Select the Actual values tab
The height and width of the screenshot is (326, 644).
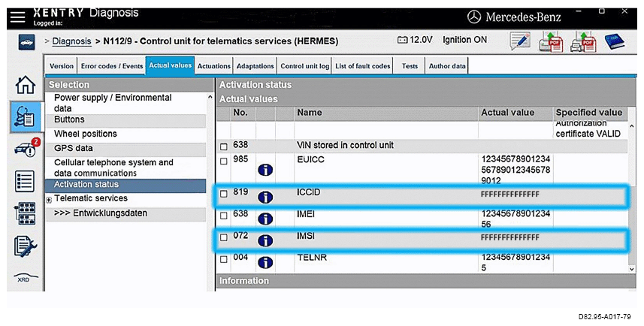pyautogui.click(x=170, y=65)
